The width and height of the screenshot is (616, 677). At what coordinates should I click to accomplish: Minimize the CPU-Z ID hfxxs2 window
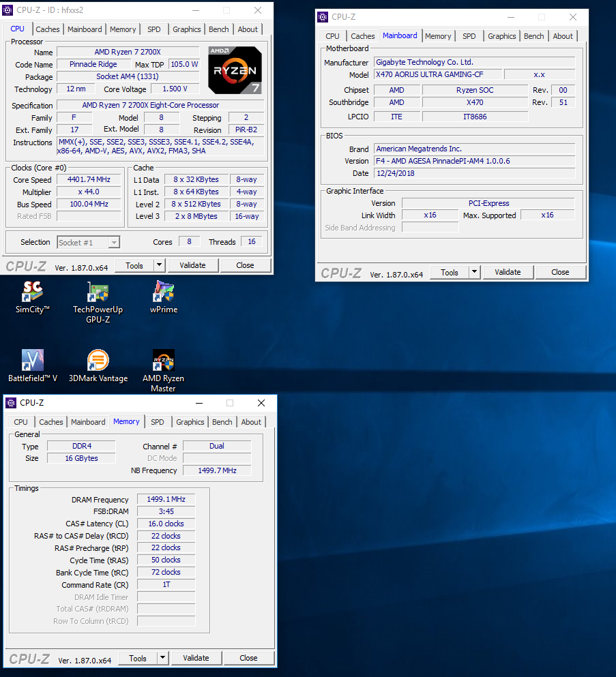point(196,10)
